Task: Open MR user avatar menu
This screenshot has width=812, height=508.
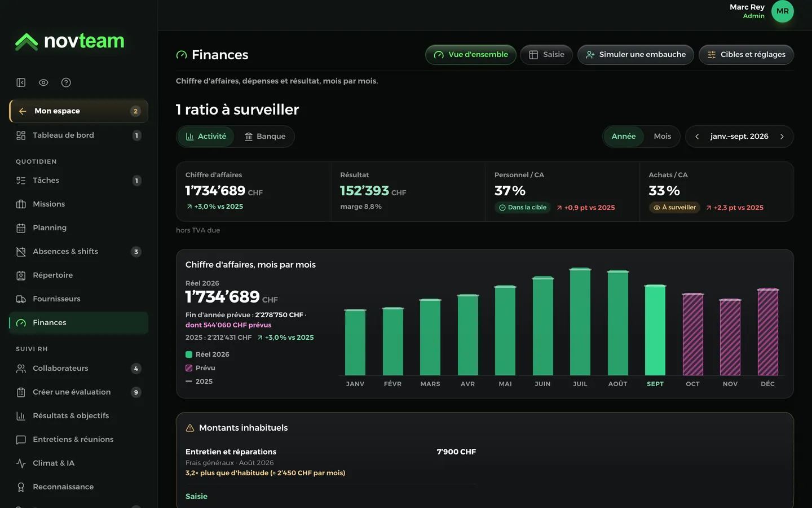Action: pos(782,11)
